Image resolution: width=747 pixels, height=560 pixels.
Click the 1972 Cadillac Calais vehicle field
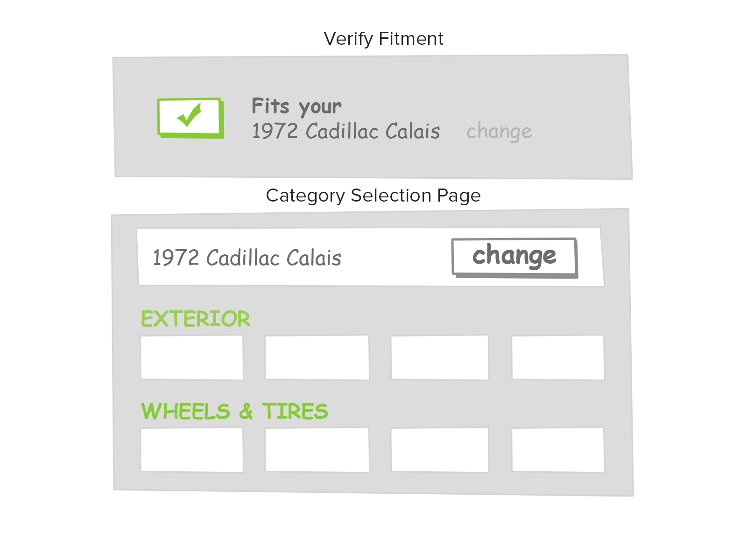[x=247, y=258]
